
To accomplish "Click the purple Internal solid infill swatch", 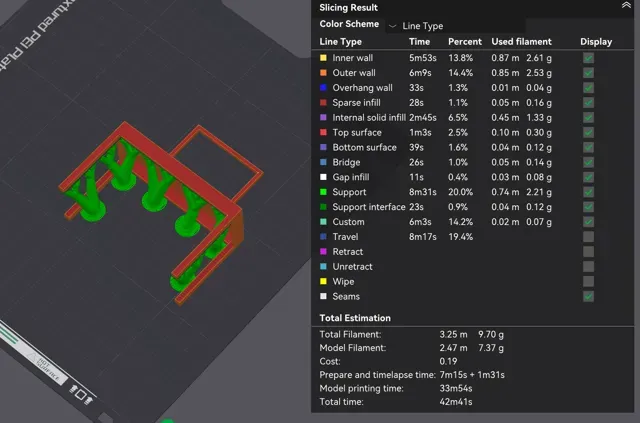I will point(323,117).
